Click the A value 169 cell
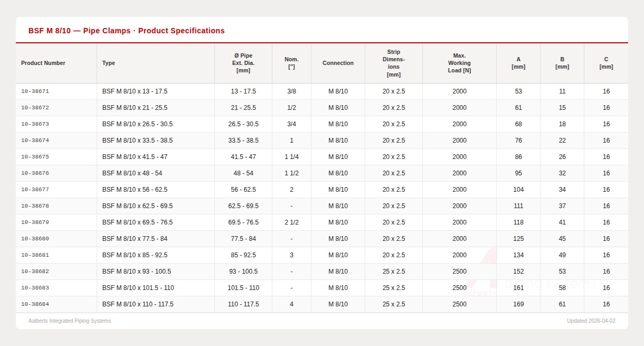This screenshot has height=346, width=644. (518, 304)
